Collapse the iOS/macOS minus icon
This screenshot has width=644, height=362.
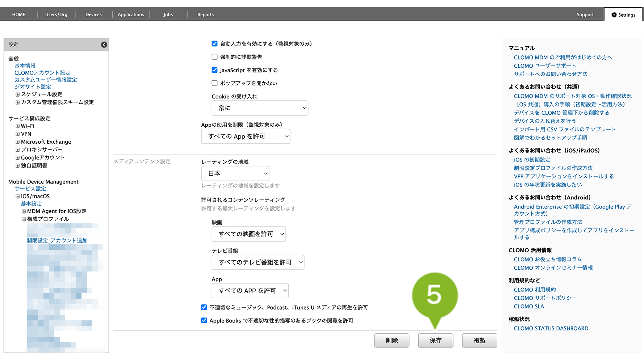point(17,197)
